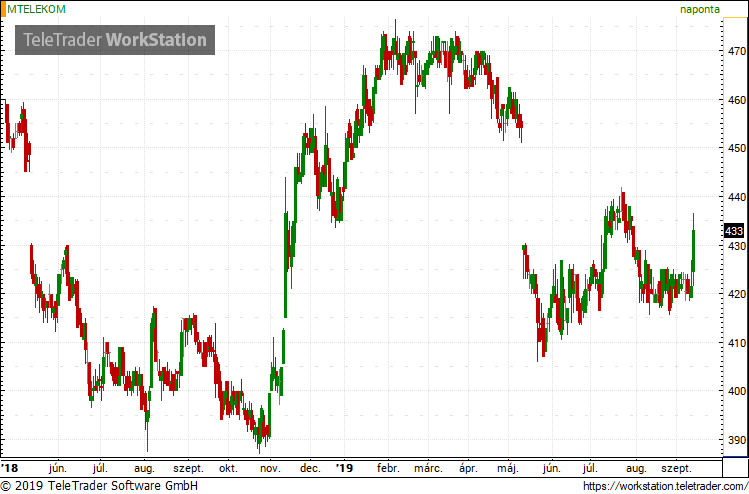Viewport: 749px width, 494px height.
Task: Click the current price marker 433
Action: click(734, 232)
